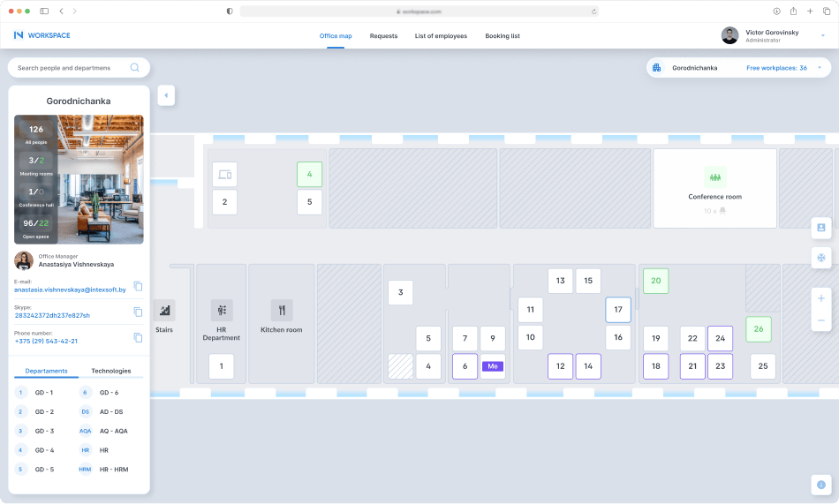Click the person card icon on the map
This screenshot has height=504, width=839.
[820, 228]
